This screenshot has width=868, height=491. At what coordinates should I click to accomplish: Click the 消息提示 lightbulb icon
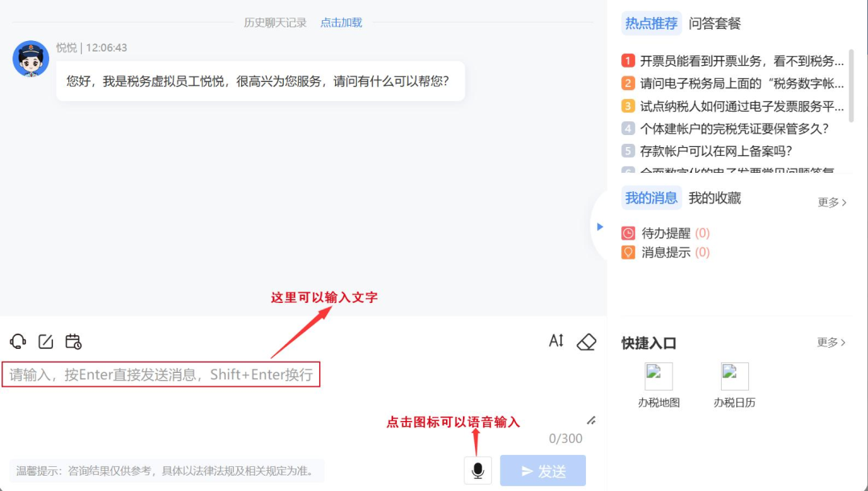(628, 252)
